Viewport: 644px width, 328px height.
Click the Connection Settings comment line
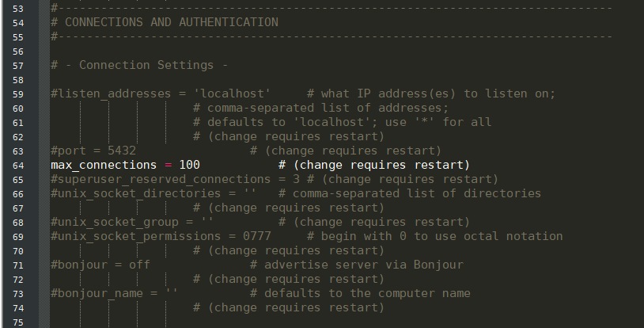coord(138,65)
